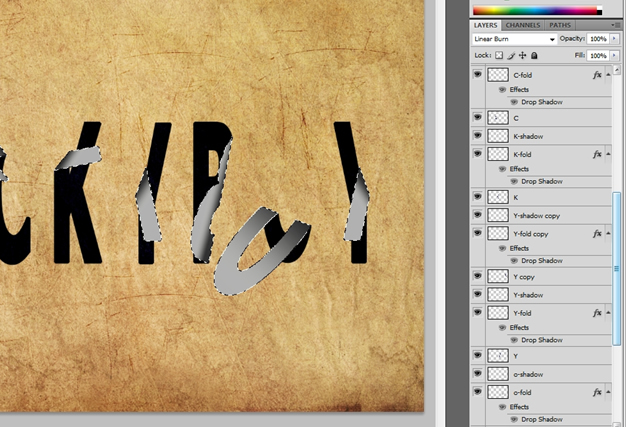Toggle lock all padlock icon
The height and width of the screenshot is (427, 626).
click(534, 55)
